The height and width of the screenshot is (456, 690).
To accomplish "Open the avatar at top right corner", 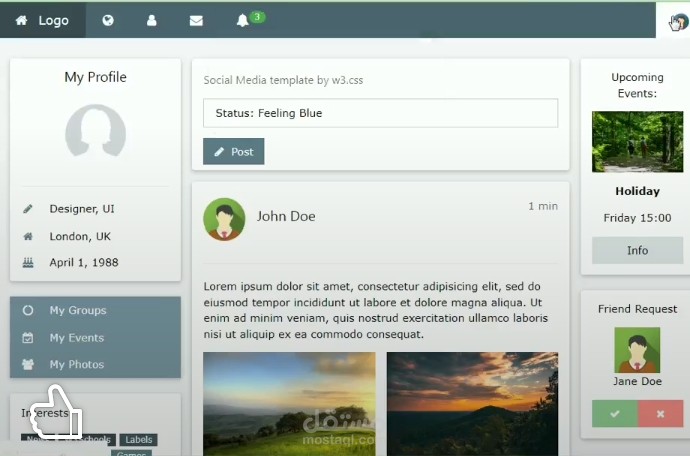I will pos(679,22).
